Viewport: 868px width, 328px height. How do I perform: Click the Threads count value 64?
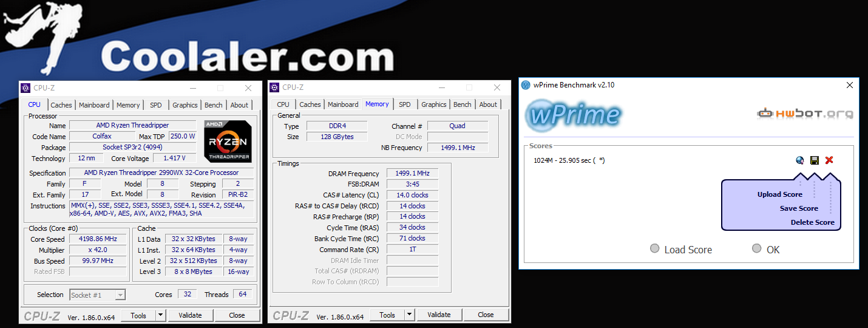pos(243,295)
